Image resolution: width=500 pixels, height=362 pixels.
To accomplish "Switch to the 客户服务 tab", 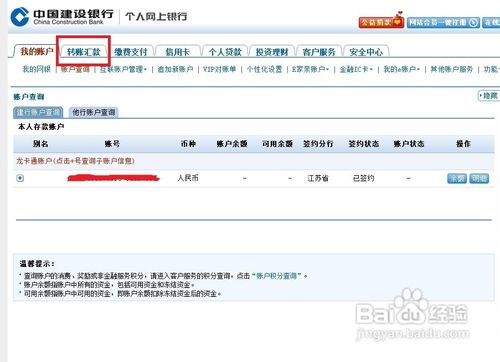I will tap(319, 52).
